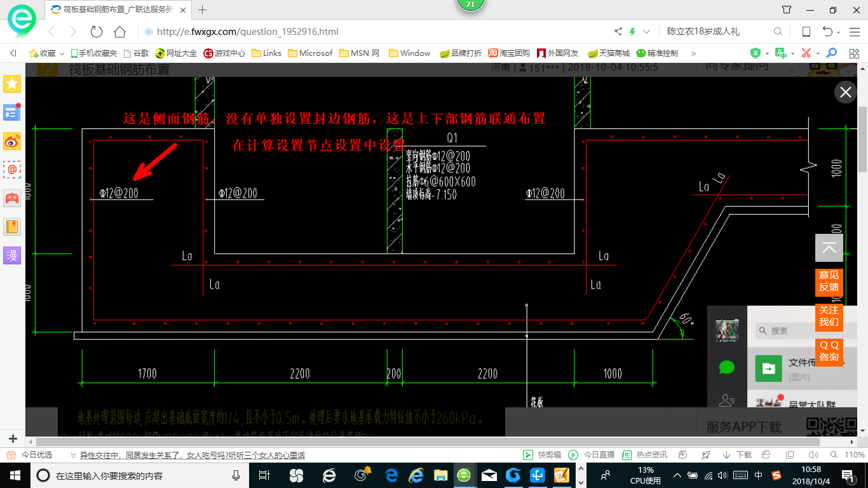Click the 意见反馈 feedback button

tap(829, 281)
